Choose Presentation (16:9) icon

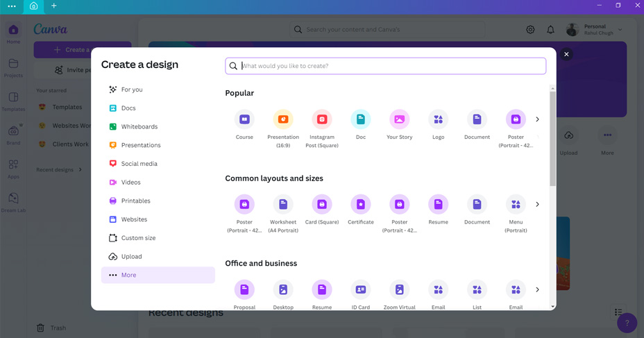click(x=283, y=119)
